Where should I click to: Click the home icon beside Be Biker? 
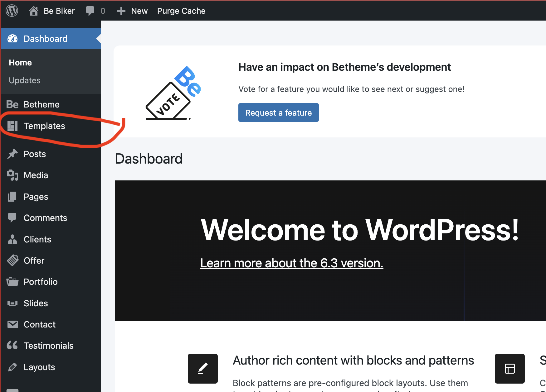click(33, 11)
